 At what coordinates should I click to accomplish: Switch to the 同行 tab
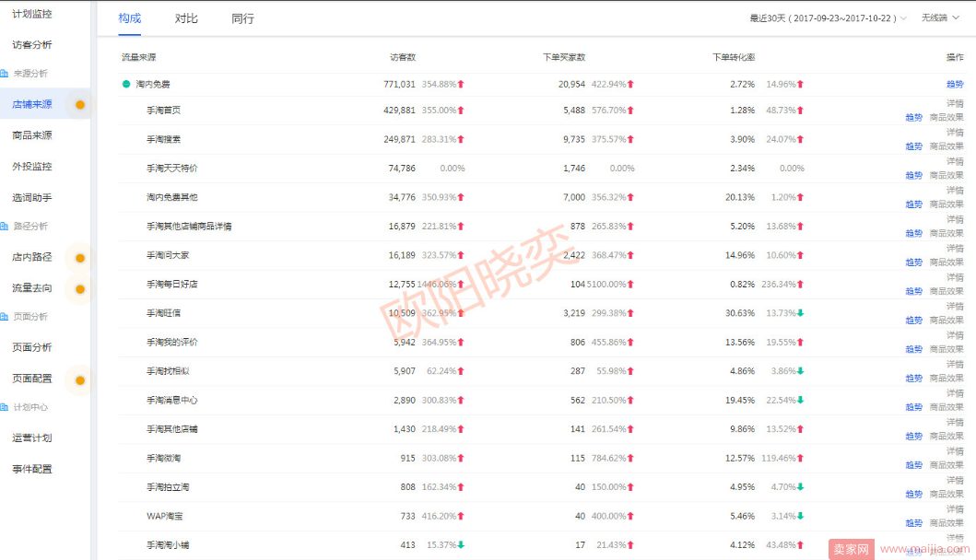(242, 18)
